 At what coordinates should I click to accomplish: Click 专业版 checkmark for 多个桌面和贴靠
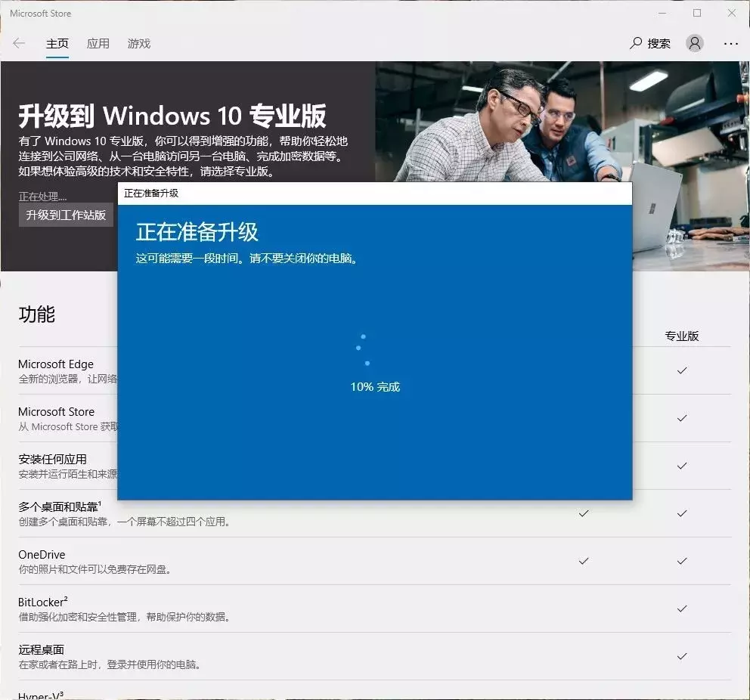click(x=682, y=513)
